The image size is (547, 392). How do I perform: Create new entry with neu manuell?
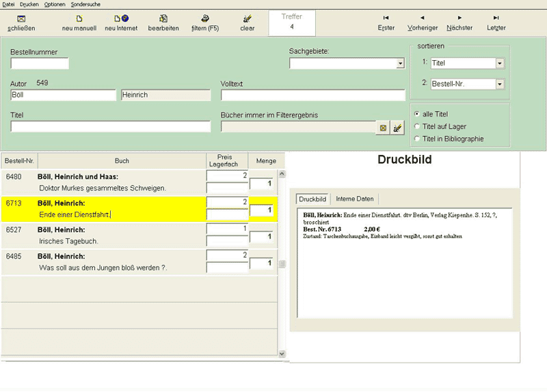[79, 23]
